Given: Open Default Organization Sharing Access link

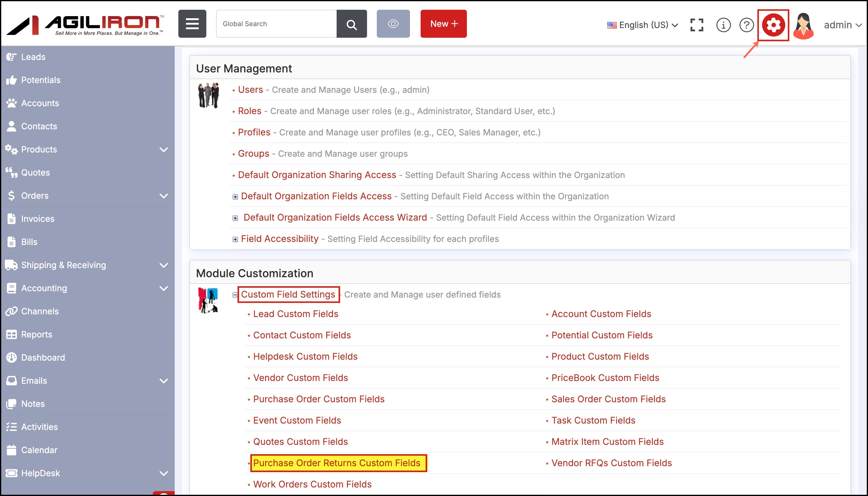Looking at the screenshot, I should (x=317, y=175).
